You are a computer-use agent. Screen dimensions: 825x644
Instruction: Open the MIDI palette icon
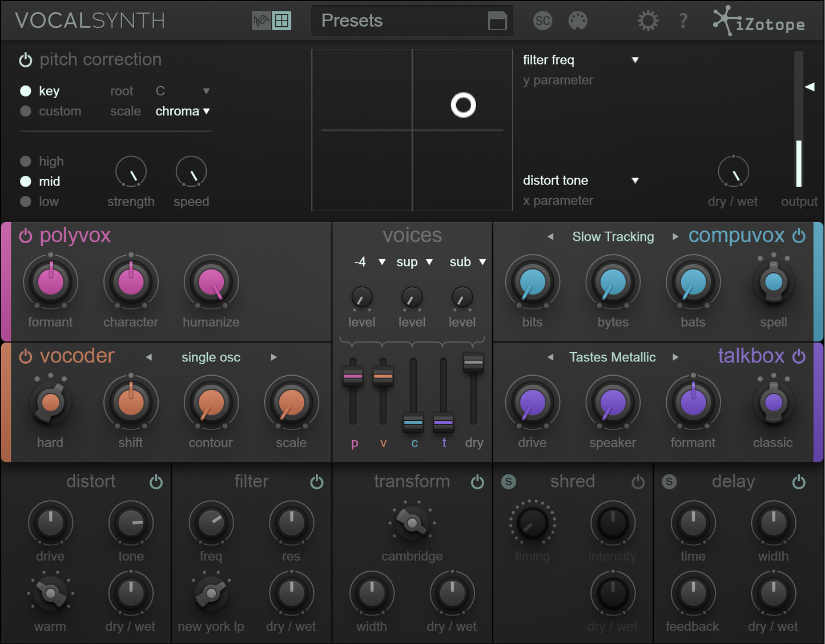point(578,21)
